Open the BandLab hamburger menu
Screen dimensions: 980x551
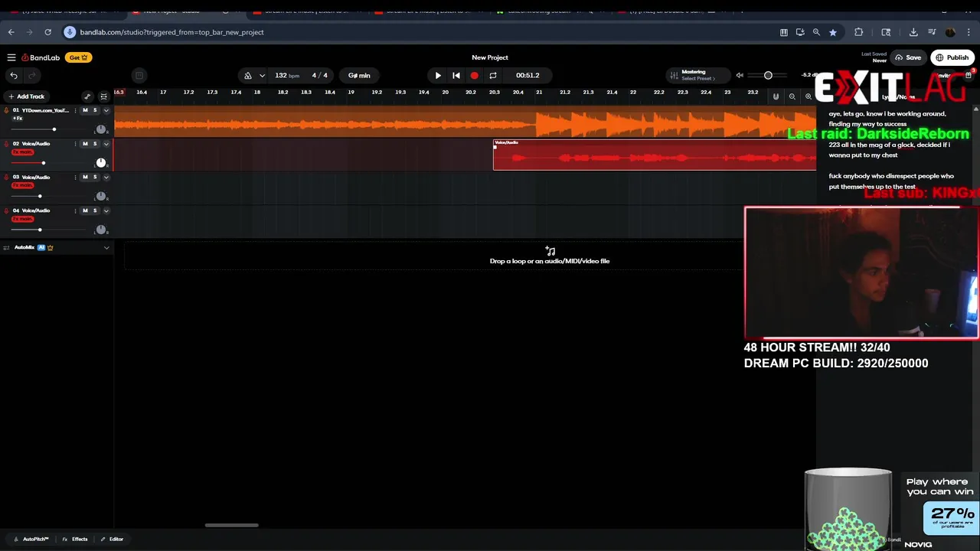click(x=11, y=57)
